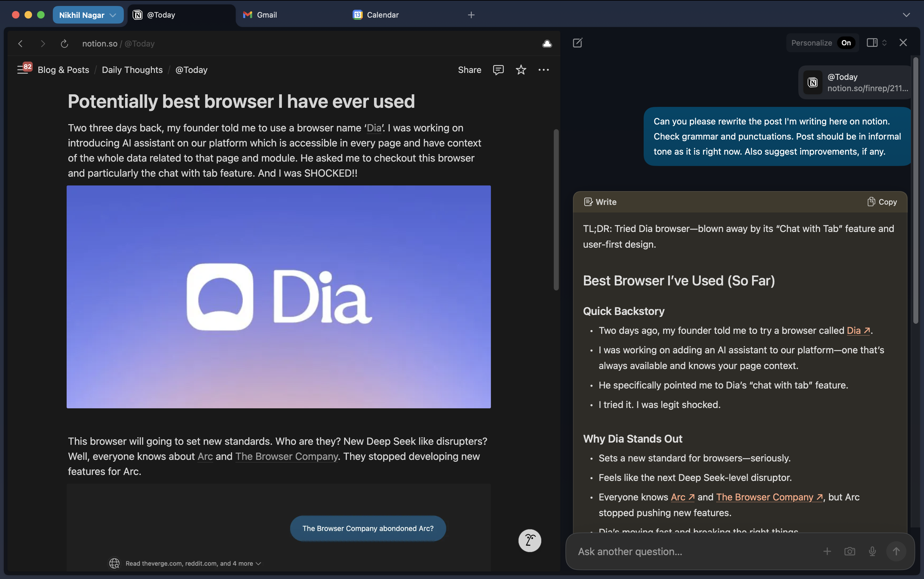Open the sidebar layout panel icon

click(872, 42)
